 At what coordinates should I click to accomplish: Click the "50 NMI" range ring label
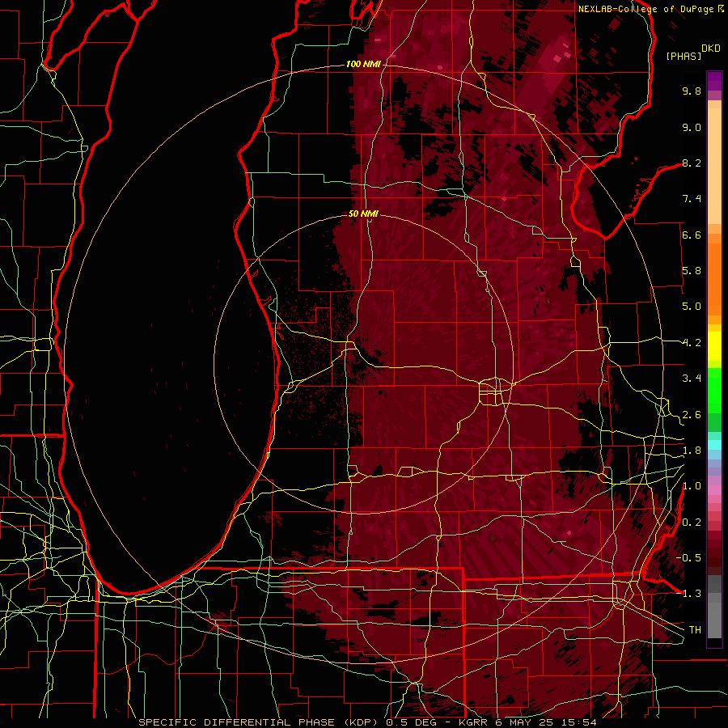[363, 214]
